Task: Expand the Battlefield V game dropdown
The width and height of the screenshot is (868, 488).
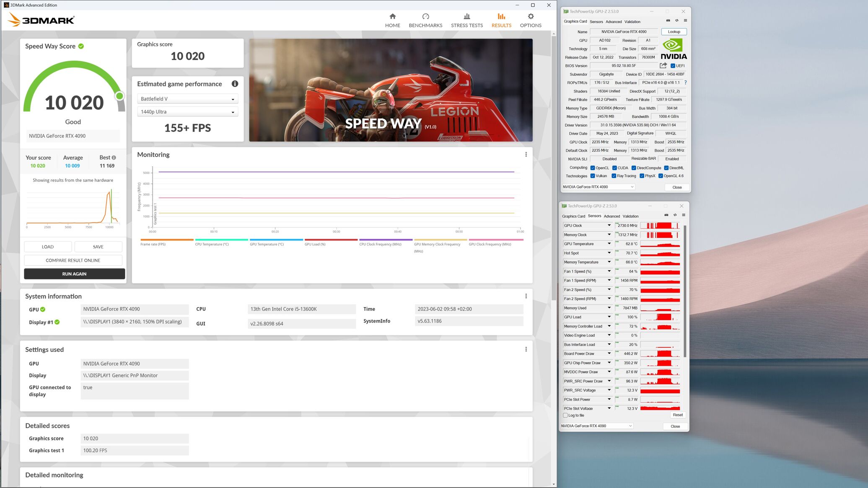Action: coord(187,99)
